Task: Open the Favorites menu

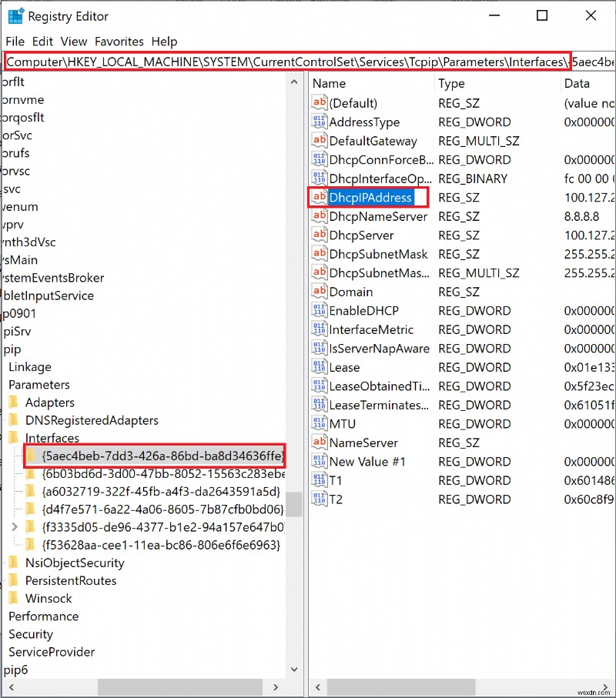Action: (119, 42)
